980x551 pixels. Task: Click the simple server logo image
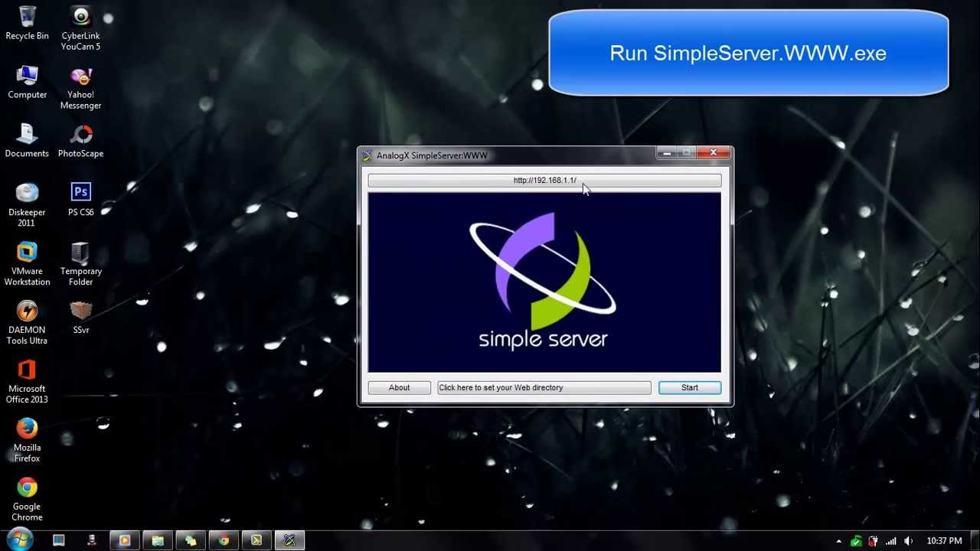point(544,282)
